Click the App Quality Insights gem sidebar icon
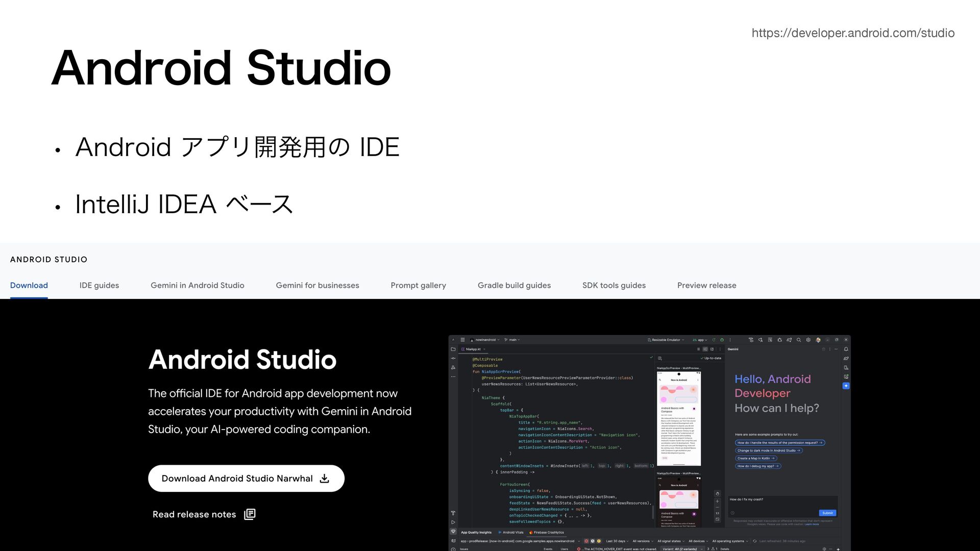This screenshot has width=980, height=551. pos(453,531)
